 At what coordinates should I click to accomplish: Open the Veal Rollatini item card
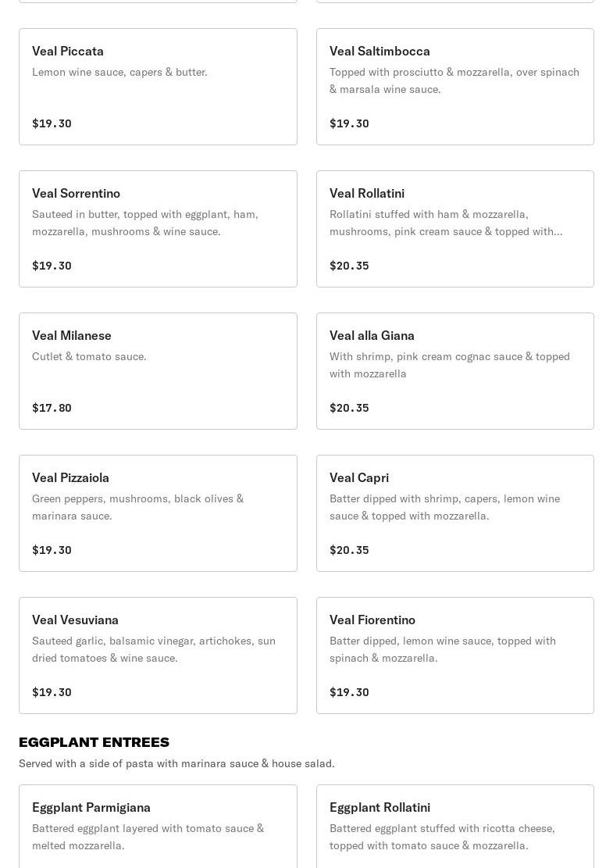tap(454, 229)
